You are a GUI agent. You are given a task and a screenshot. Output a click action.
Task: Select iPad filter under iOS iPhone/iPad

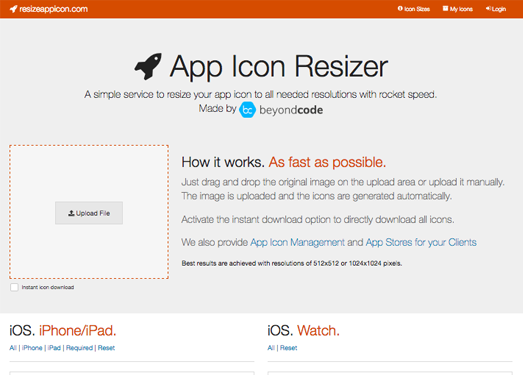pos(54,348)
